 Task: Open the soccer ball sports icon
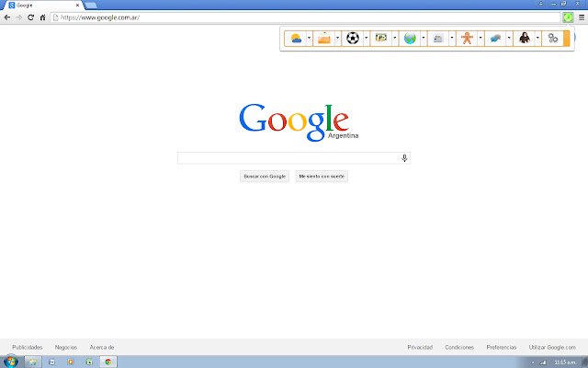[353, 39]
